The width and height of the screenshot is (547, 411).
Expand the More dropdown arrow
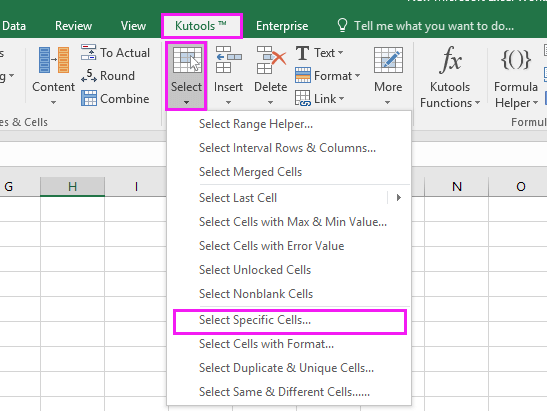pos(388,103)
